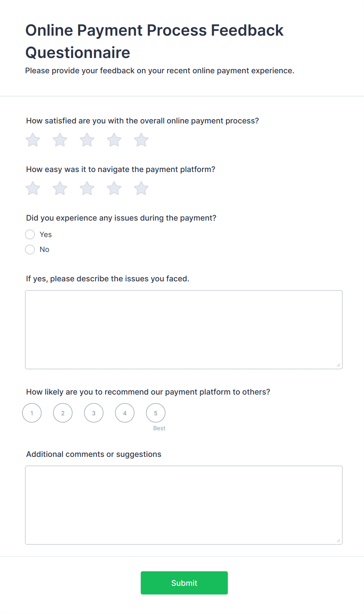Click the additional comments text area

[x=184, y=505]
